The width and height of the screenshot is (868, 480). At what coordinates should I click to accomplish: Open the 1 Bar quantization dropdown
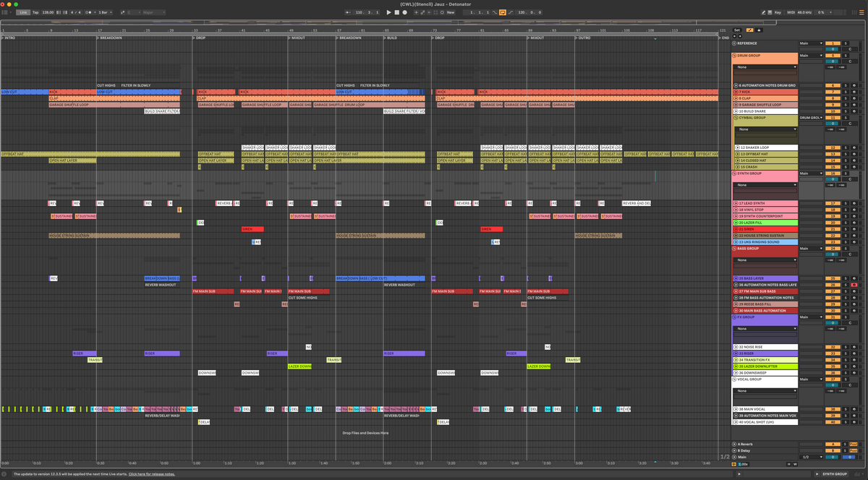pyautogui.click(x=104, y=12)
